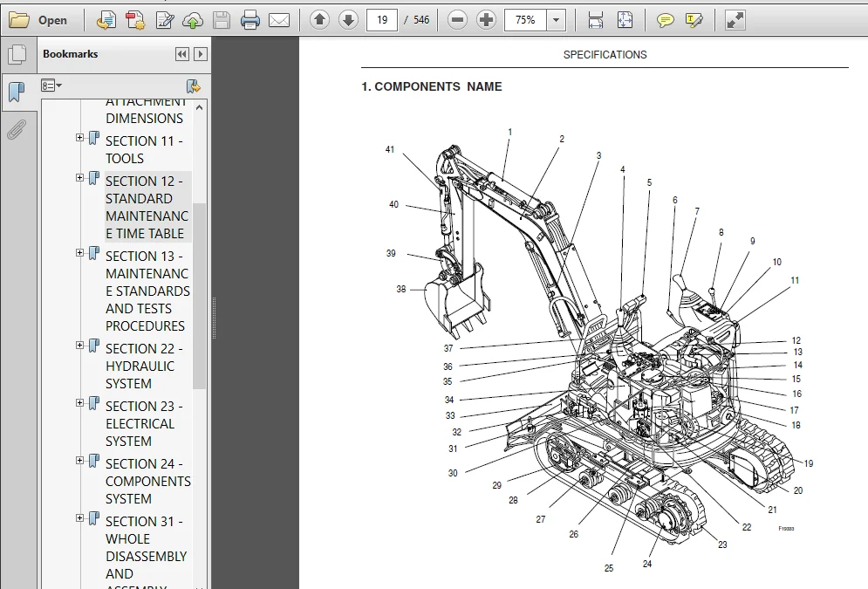Expand SECTION 13 bookmark node

point(79,252)
